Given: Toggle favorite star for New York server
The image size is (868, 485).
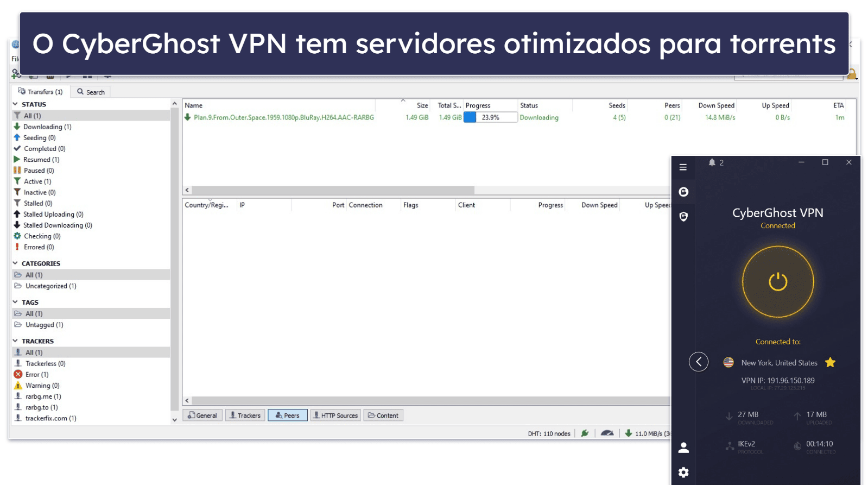Looking at the screenshot, I should coord(830,362).
